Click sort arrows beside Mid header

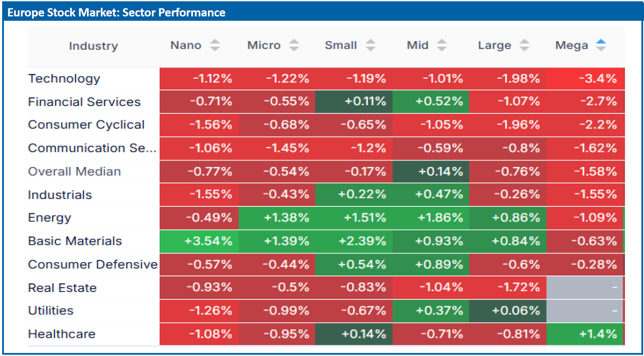[x=442, y=45]
